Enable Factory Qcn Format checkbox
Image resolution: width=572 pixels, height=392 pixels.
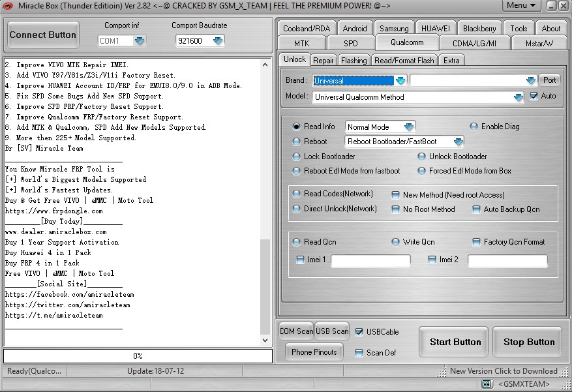click(x=476, y=242)
